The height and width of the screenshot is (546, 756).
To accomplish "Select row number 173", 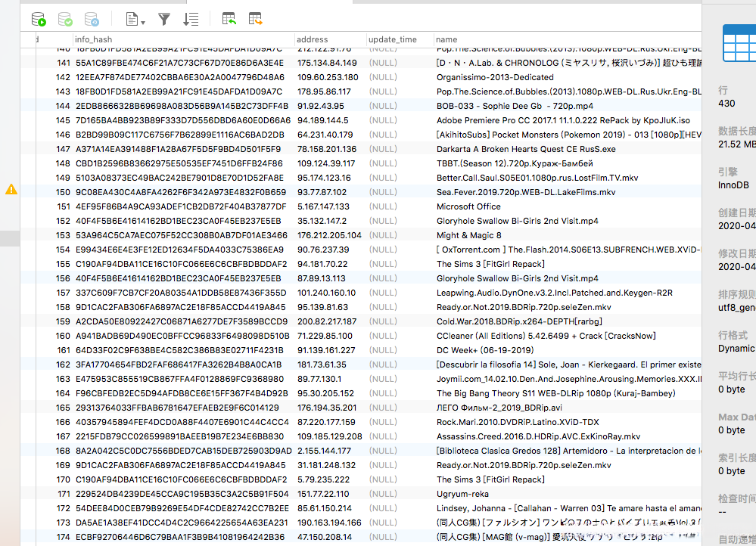I will tap(63, 523).
